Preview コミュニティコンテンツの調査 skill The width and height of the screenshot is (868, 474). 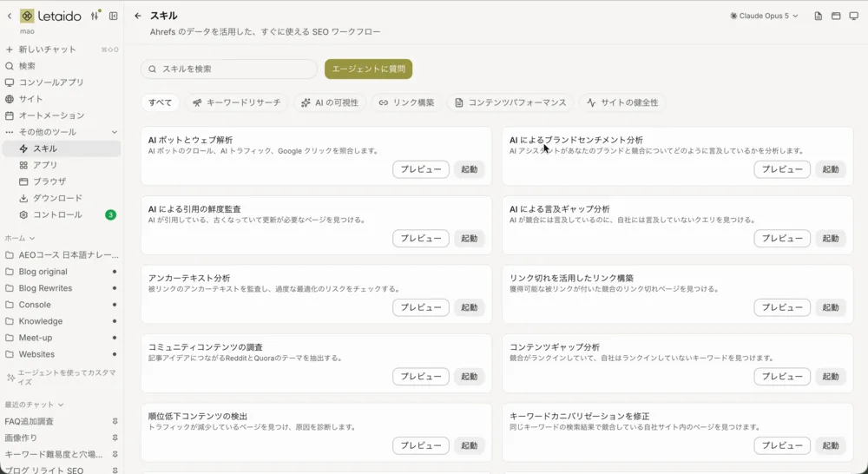tap(421, 377)
